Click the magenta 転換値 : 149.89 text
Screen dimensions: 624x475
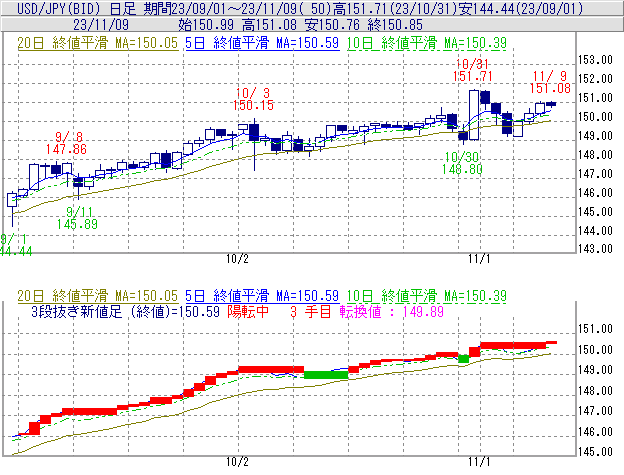click(x=392, y=311)
